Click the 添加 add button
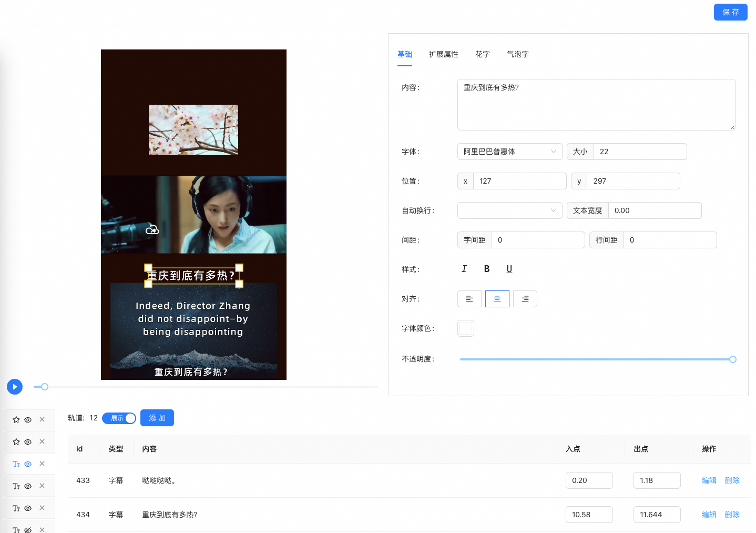 (157, 418)
